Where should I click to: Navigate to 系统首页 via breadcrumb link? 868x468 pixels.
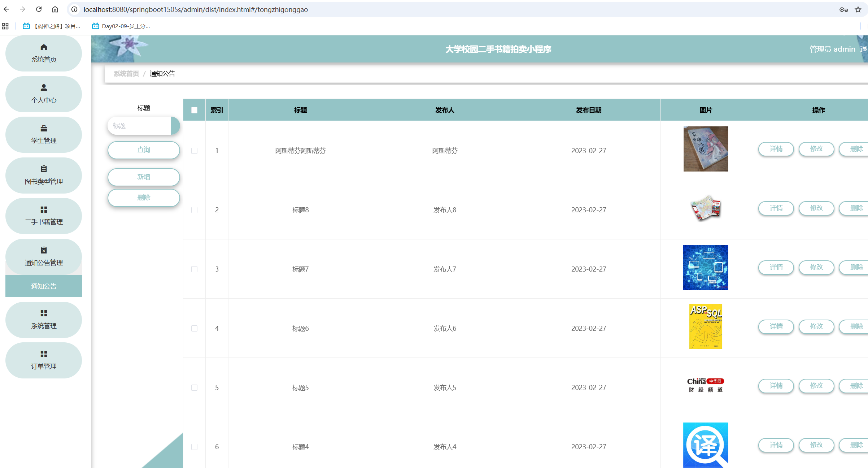pos(126,73)
